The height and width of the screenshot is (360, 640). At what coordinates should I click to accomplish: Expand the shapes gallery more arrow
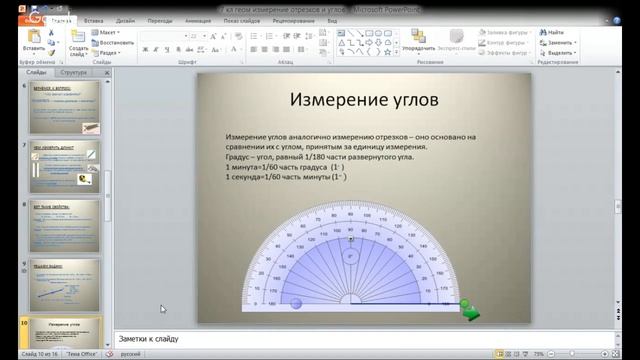coord(396,52)
